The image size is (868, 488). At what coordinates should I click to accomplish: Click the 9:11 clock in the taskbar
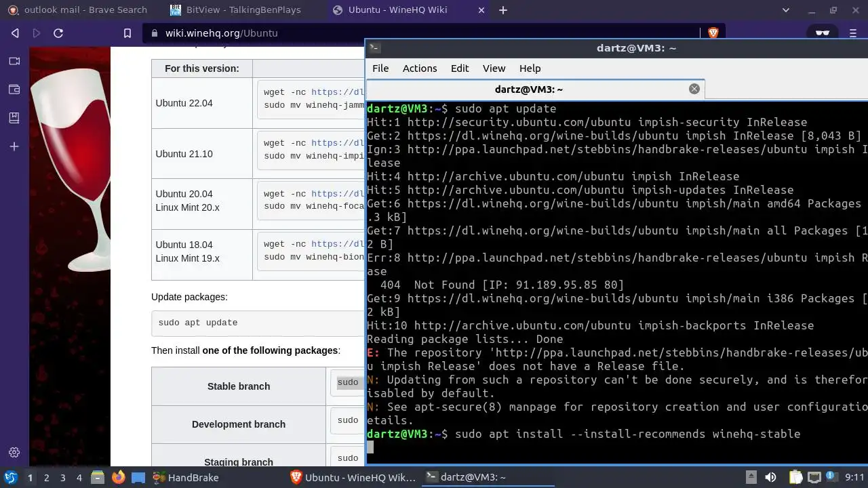pos(854,477)
